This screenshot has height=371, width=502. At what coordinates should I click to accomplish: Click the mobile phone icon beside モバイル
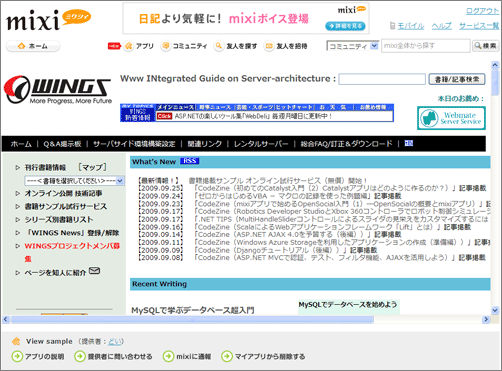(x=392, y=26)
